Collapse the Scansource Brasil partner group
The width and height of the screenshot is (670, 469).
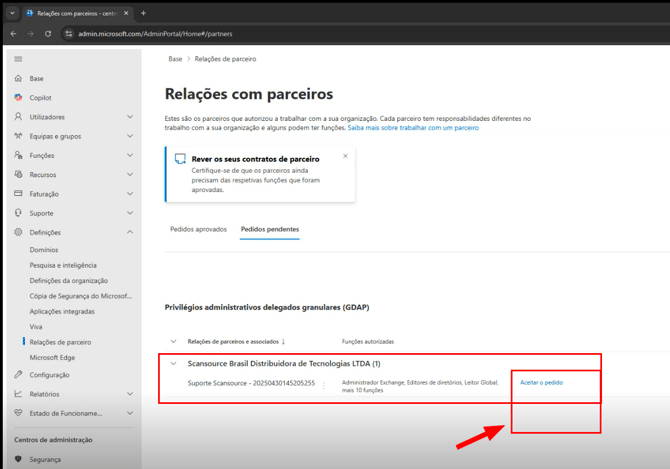tap(174, 364)
